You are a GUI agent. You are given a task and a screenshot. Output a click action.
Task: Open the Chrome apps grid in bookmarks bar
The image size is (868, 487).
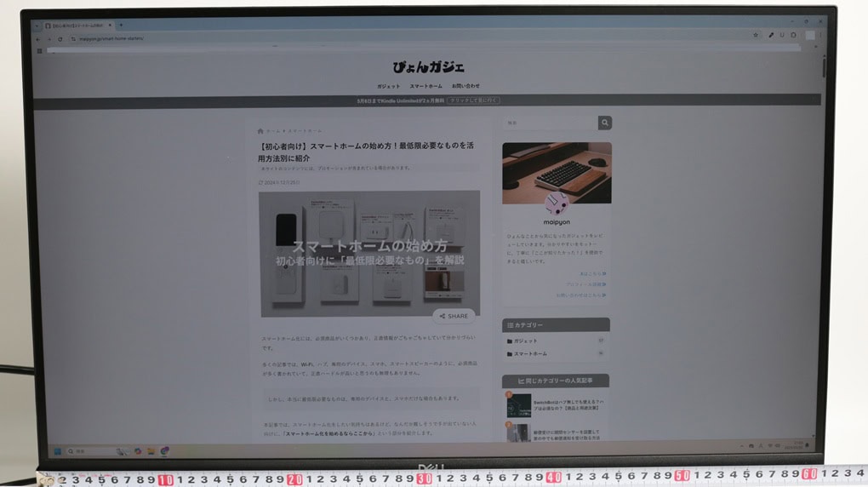click(39, 51)
